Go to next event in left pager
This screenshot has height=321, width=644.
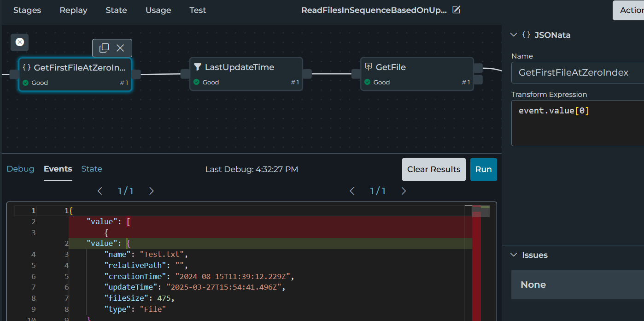click(x=152, y=191)
